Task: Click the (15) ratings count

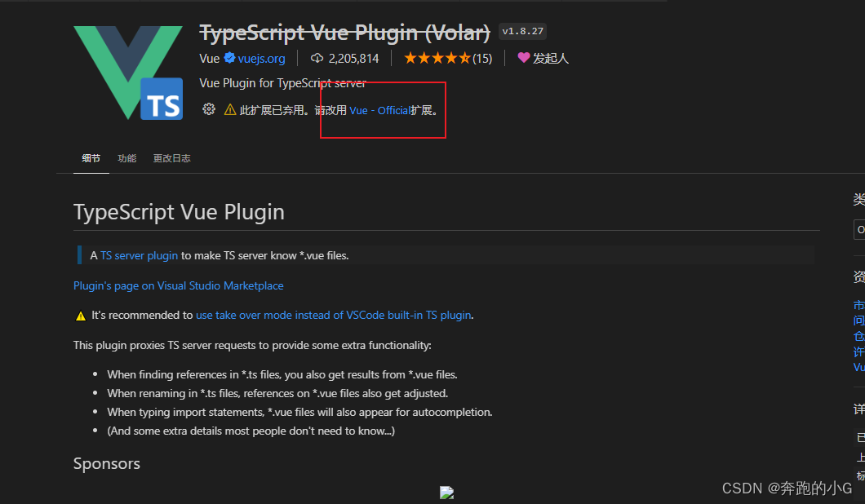Action: (x=482, y=59)
